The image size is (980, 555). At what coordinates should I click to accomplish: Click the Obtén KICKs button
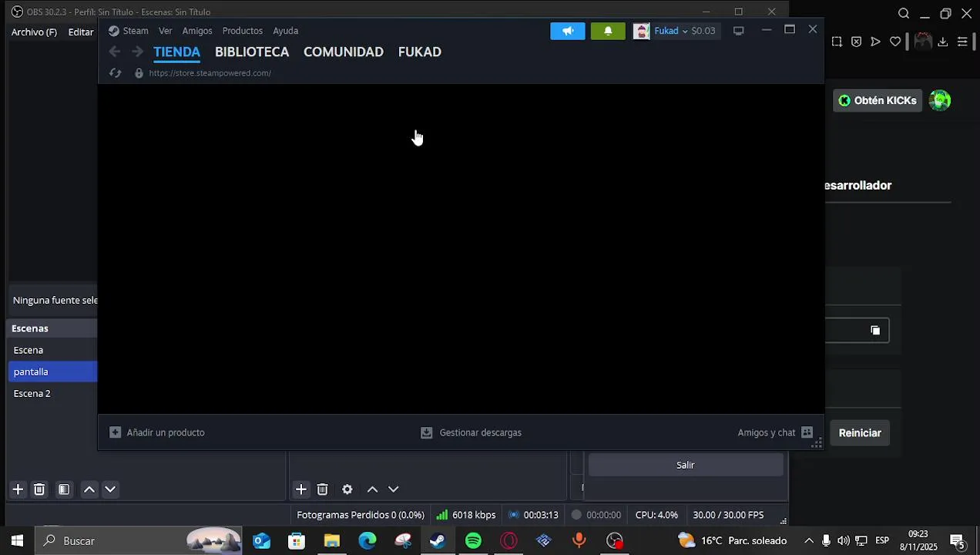[x=878, y=100]
